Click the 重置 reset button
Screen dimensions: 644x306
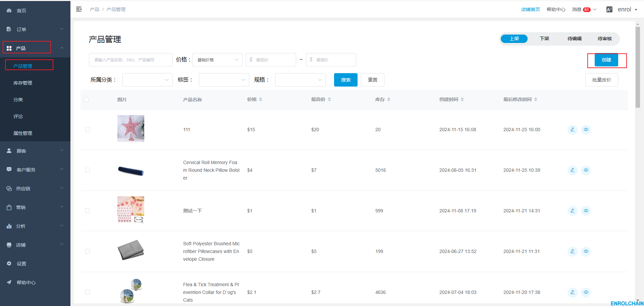373,80
